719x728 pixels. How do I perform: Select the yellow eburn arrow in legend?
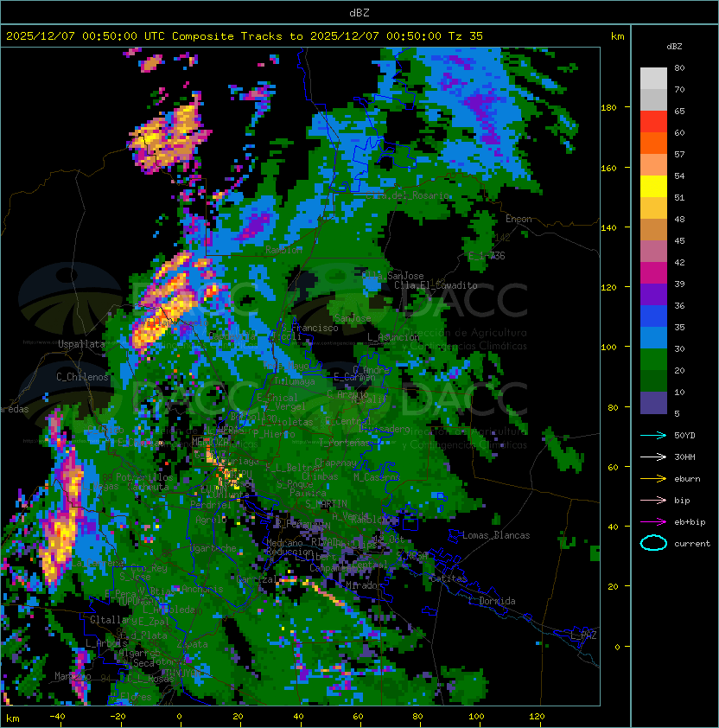(653, 479)
